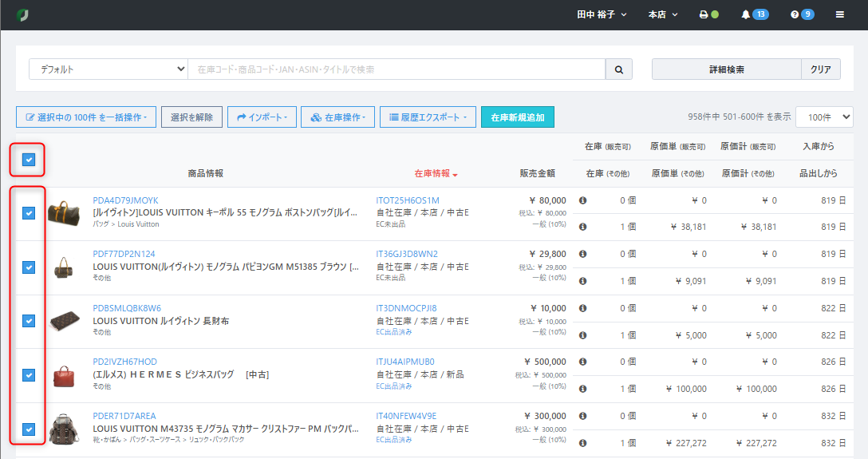Open Keepall Boston bag thumbnail

(64, 213)
